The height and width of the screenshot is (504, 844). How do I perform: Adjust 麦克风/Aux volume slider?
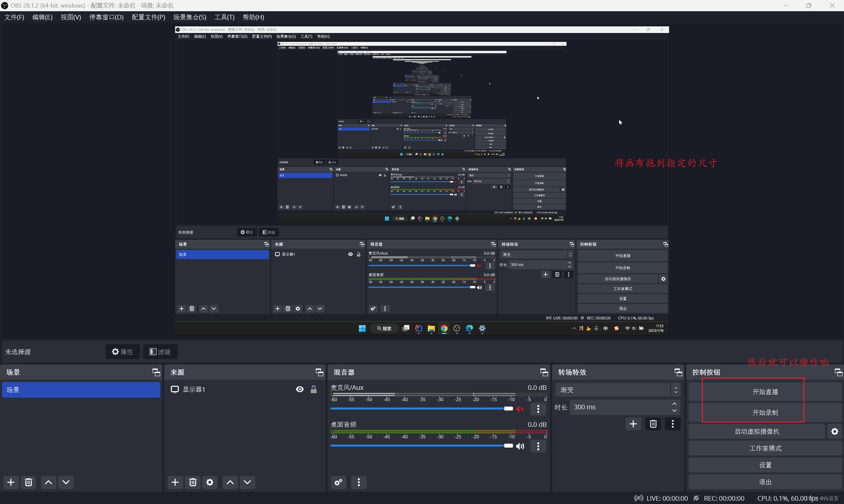pyautogui.click(x=421, y=409)
